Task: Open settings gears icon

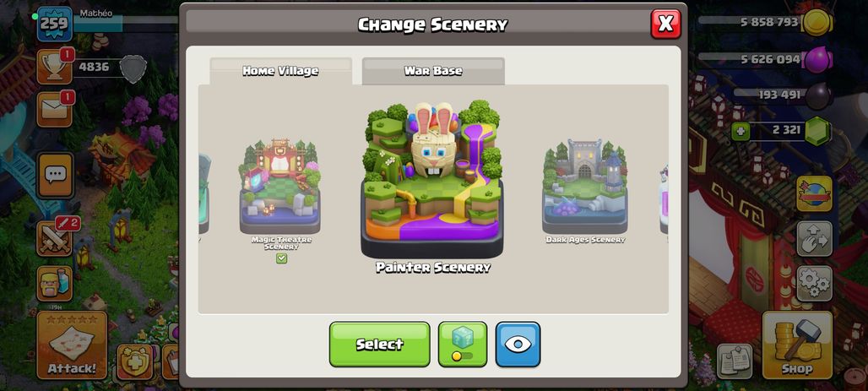Action: (x=814, y=283)
